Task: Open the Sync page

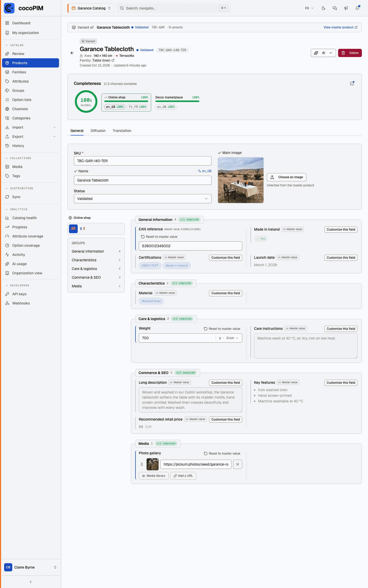Action: 30,197
